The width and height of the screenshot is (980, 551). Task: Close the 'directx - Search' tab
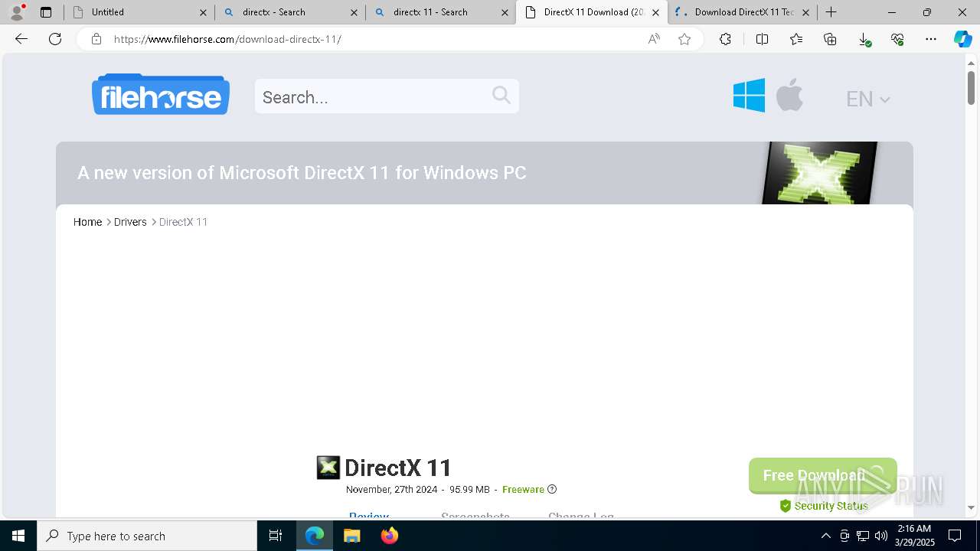[x=354, y=12]
